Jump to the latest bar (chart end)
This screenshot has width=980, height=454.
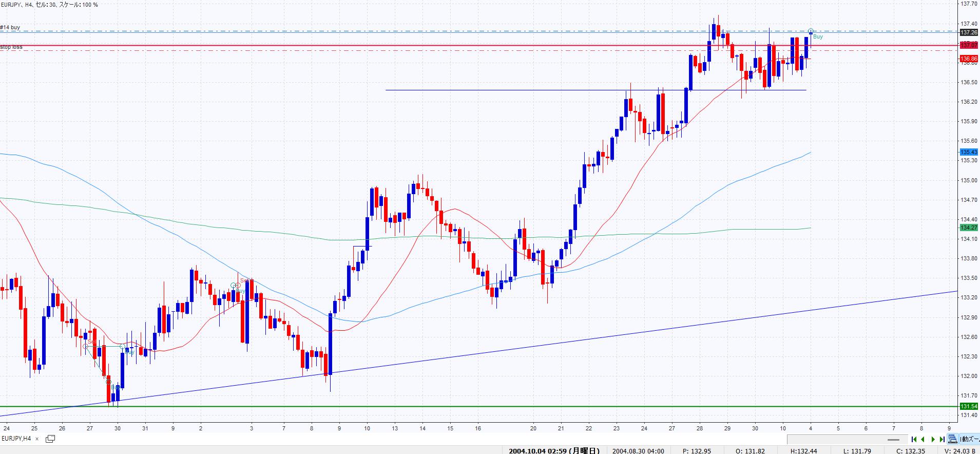coord(942,439)
